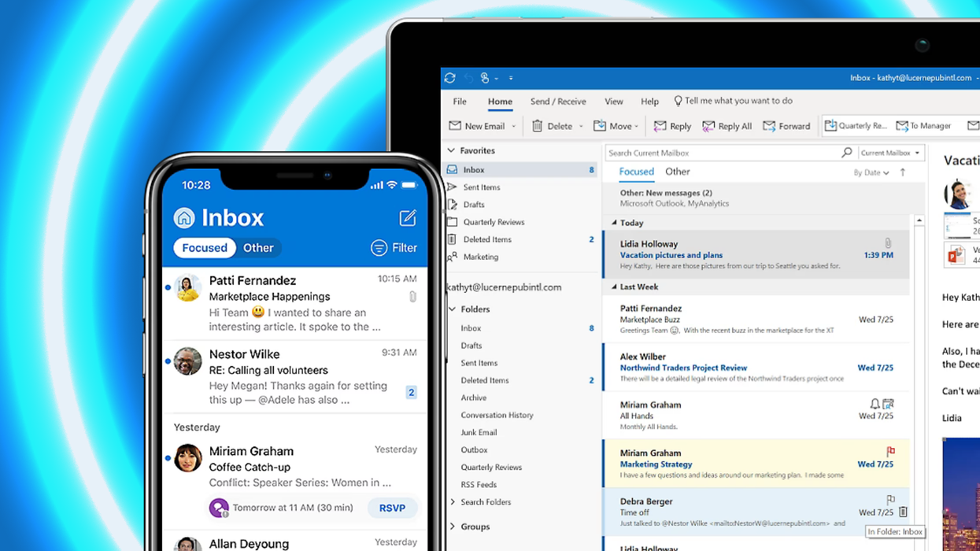This screenshot has width=980, height=551.
Task: Click the Reply All icon
Action: (709, 125)
